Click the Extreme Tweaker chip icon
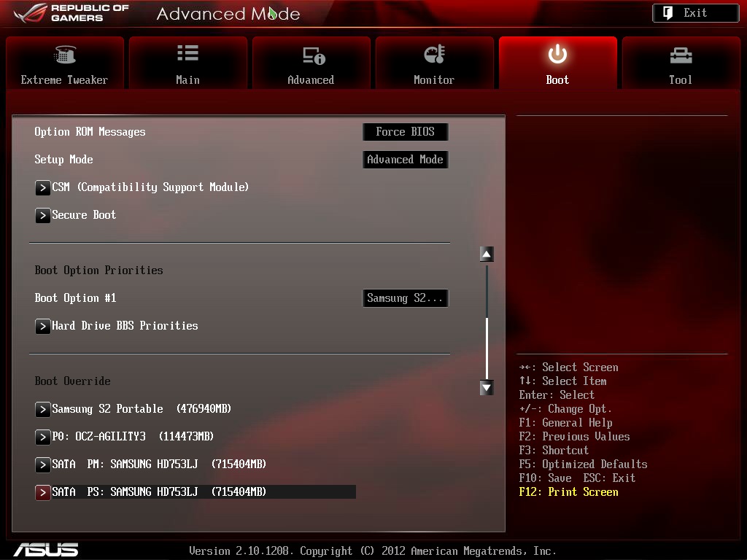 tap(65, 54)
